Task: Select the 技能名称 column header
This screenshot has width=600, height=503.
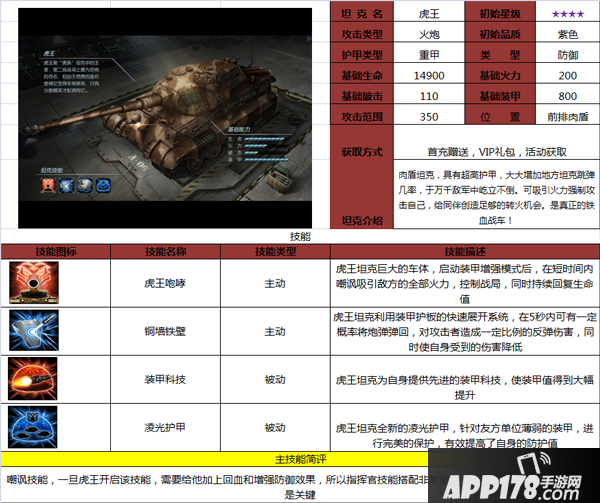Action: click(166, 251)
